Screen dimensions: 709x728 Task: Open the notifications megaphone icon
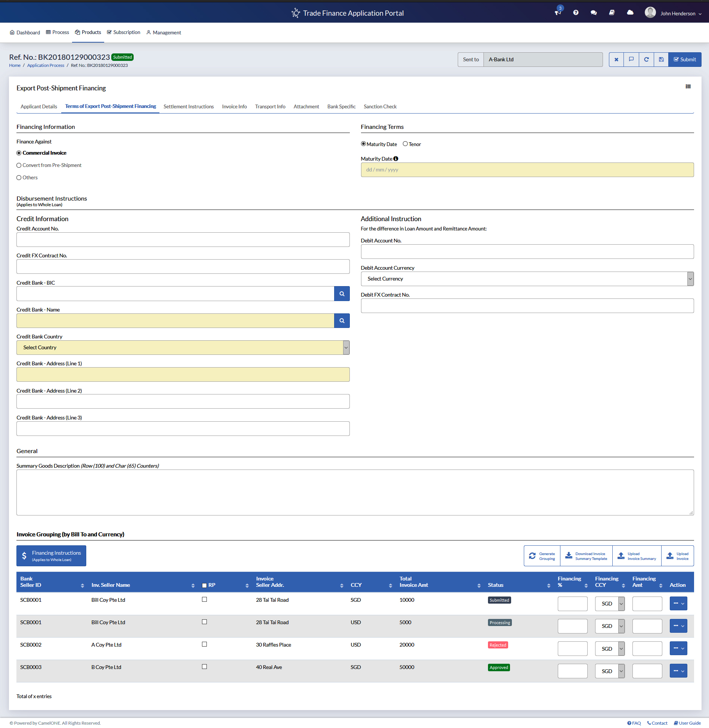pos(558,13)
